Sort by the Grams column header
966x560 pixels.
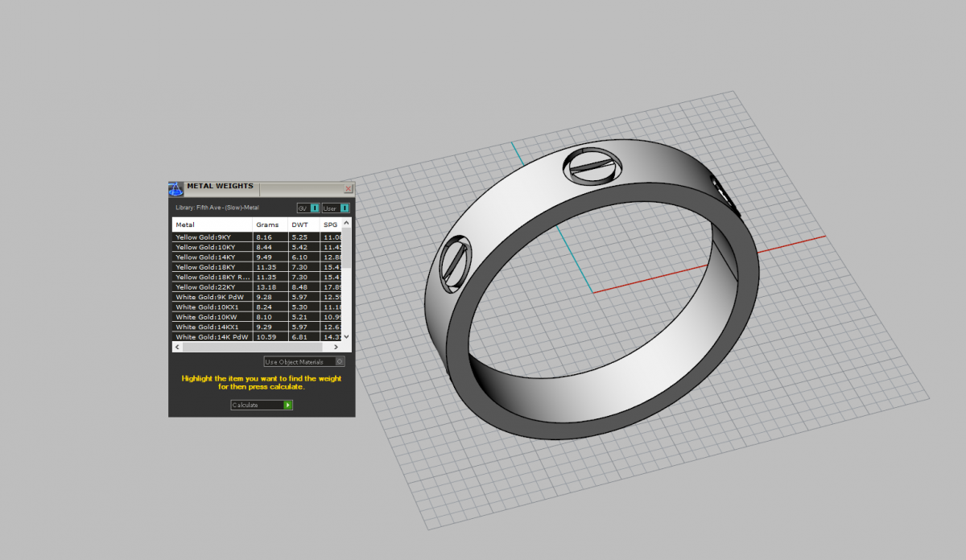pos(270,224)
